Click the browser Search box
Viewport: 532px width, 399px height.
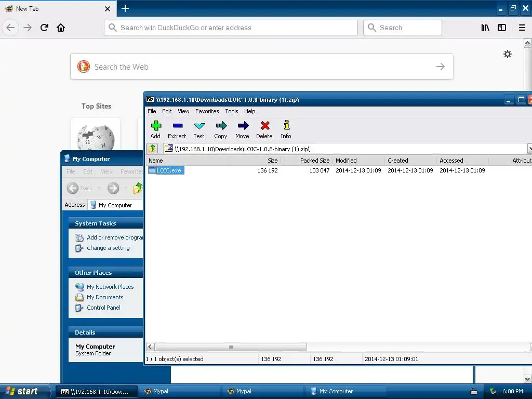click(403, 28)
